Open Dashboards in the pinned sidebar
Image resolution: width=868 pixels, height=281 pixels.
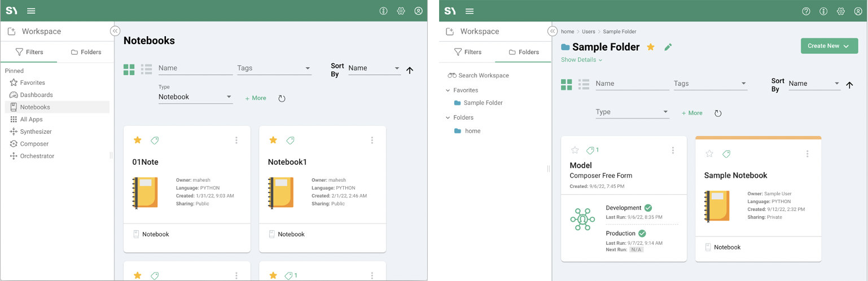pyautogui.click(x=36, y=95)
